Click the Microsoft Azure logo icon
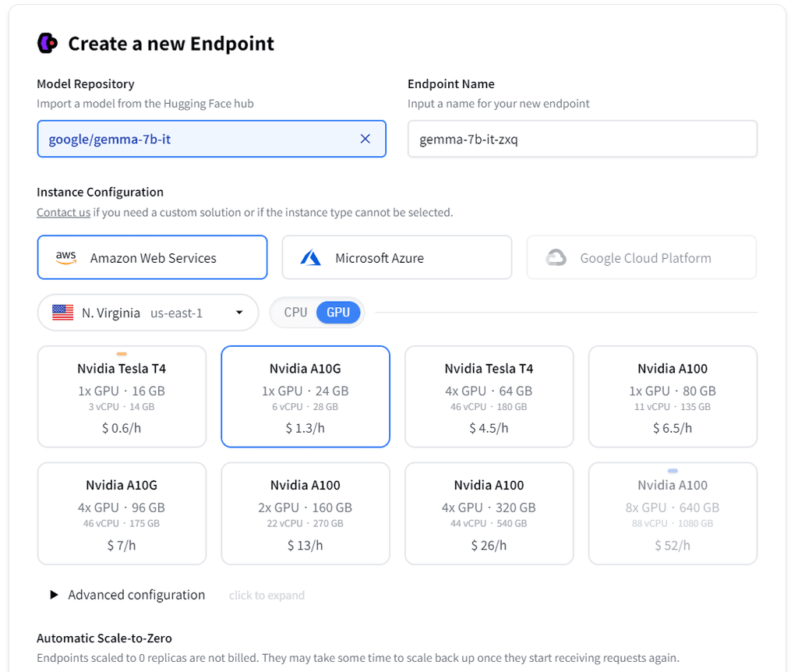Screen dimensions: 798x672 311,256
